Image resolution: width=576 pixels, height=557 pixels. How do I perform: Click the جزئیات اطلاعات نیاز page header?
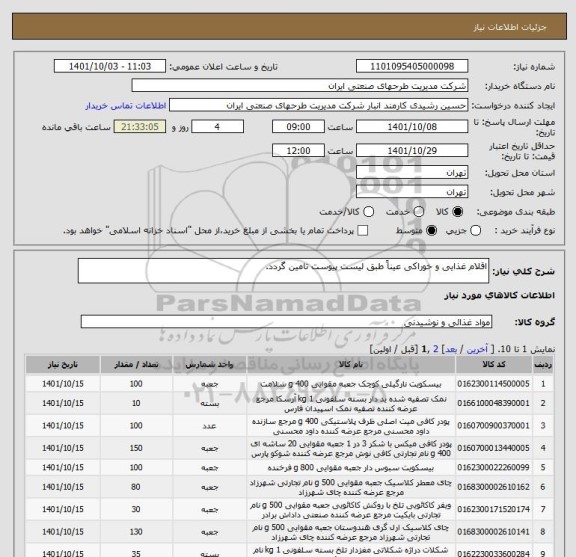coord(510,27)
